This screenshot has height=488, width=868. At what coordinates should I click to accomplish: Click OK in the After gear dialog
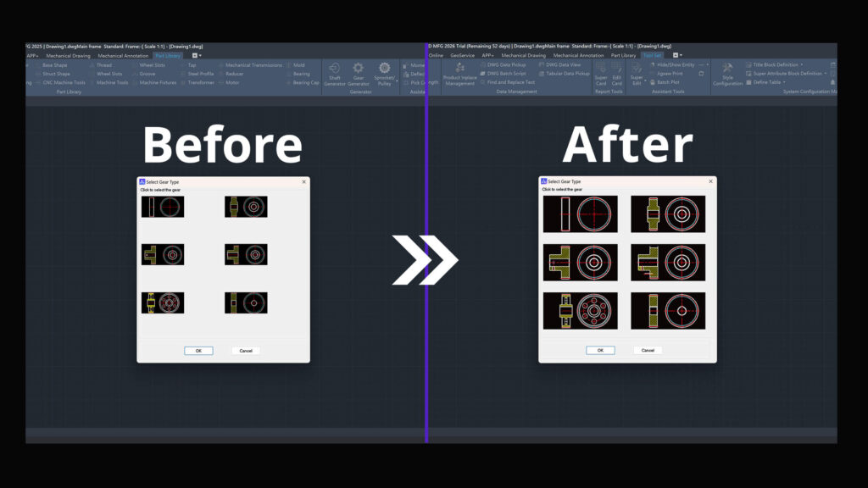point(600,350)
